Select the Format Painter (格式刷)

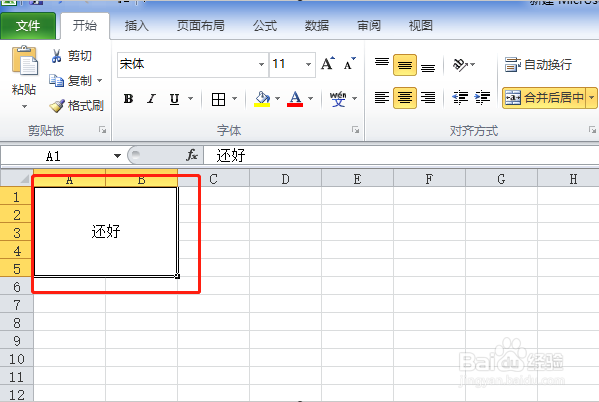click(x=76, y=105)
